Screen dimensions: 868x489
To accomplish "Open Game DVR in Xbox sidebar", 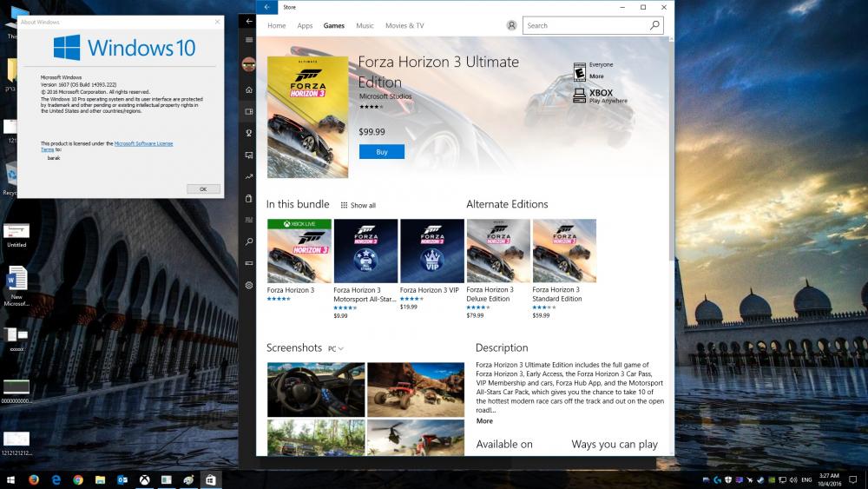I will click(x=249, y=155).
